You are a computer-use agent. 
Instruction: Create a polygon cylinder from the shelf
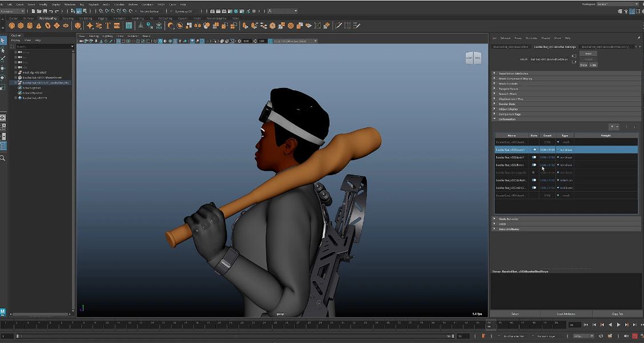(x=30, y=26)
